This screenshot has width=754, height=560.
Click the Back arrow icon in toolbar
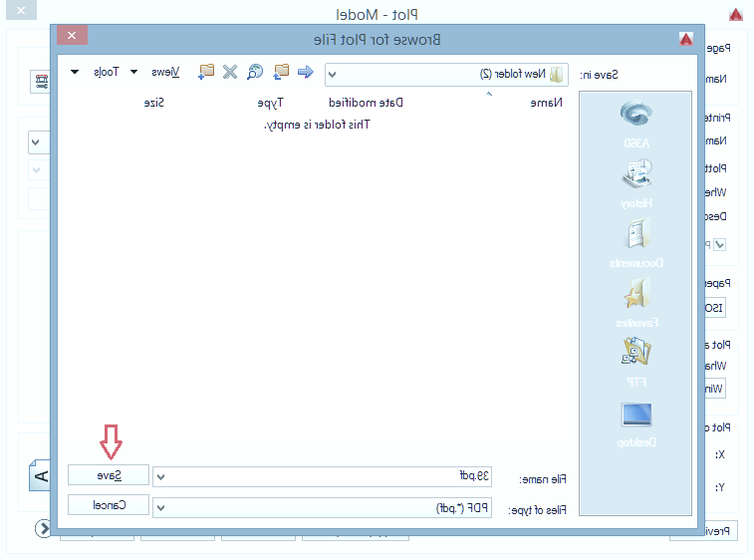click(x=306, y=72)
